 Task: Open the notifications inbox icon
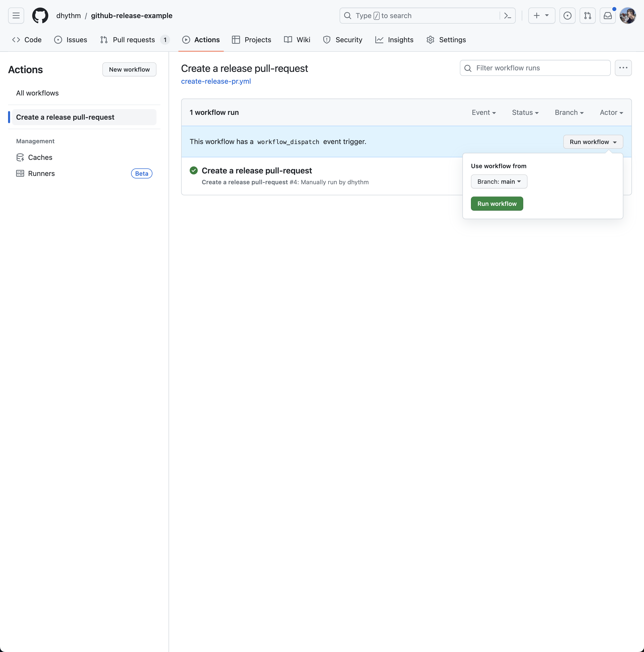[x=608, y=16]
